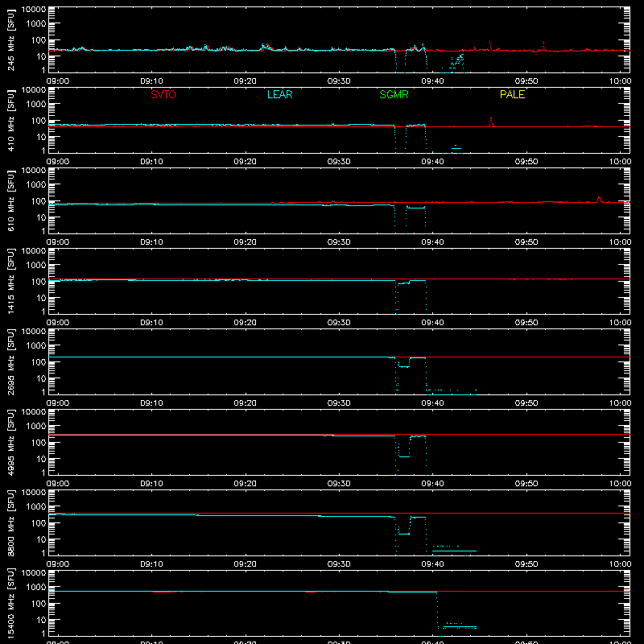Click 09:40 tick label below 8800 MHz plot
Image resolution: width=644 pixels, height=644 pixels.
[x=432, y=564]
